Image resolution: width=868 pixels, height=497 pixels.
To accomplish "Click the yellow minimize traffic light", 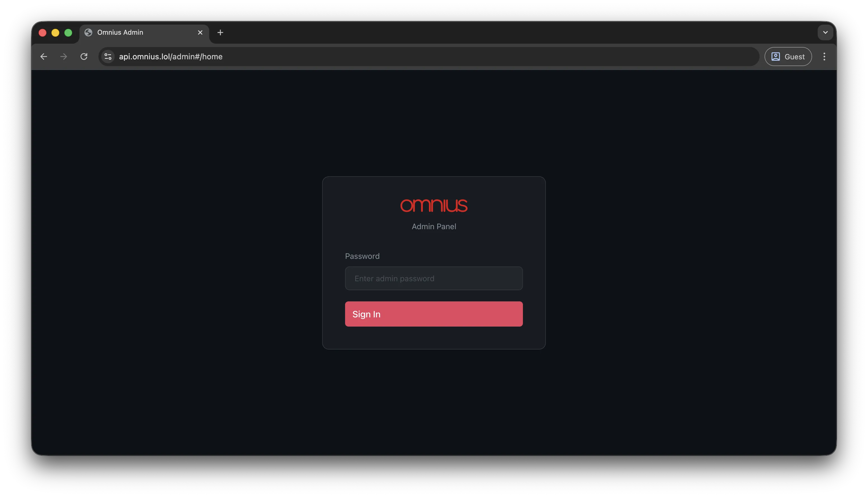I will tap(55, 32).
